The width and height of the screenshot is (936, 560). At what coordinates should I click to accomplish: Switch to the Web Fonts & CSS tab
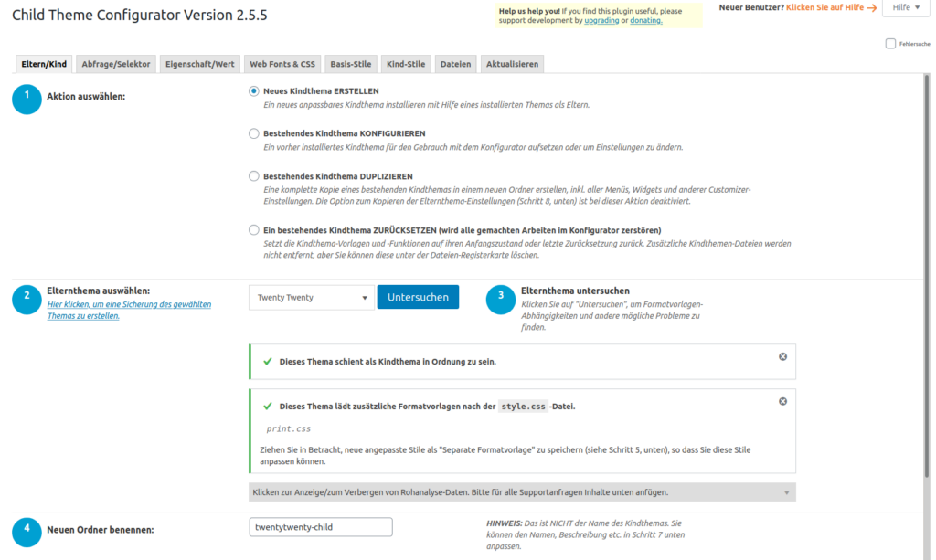point(282,64)
